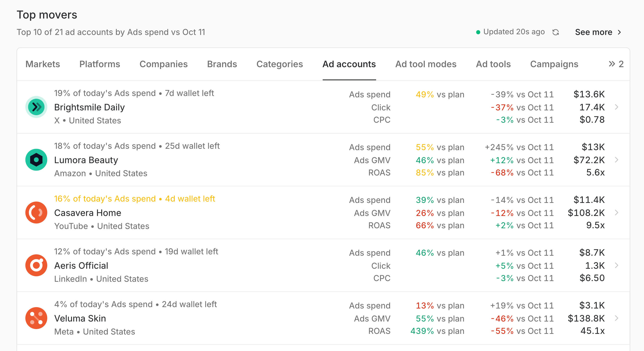
Task: Switch to the Ad tool modes tab
Action: click(x=426, y=64)
